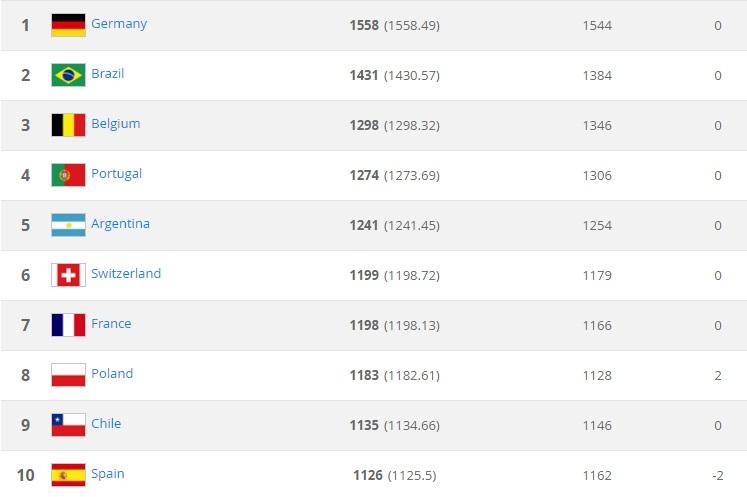747x497 pixels.
Task: Click the France flag icon
Action: point(68,325)
